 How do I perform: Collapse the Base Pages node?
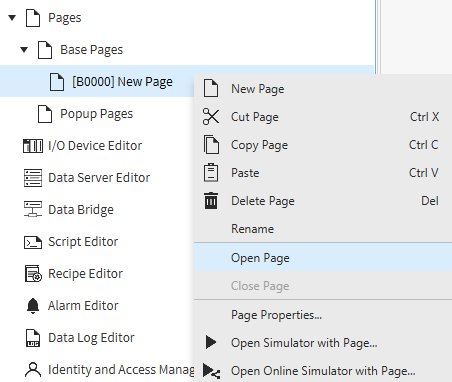(24, 50)
